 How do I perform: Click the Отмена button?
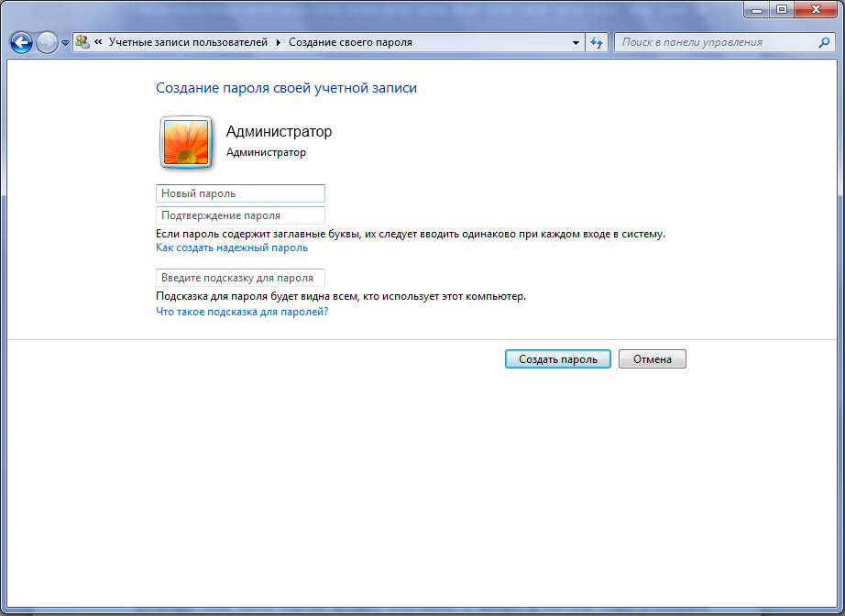(652, 359)
